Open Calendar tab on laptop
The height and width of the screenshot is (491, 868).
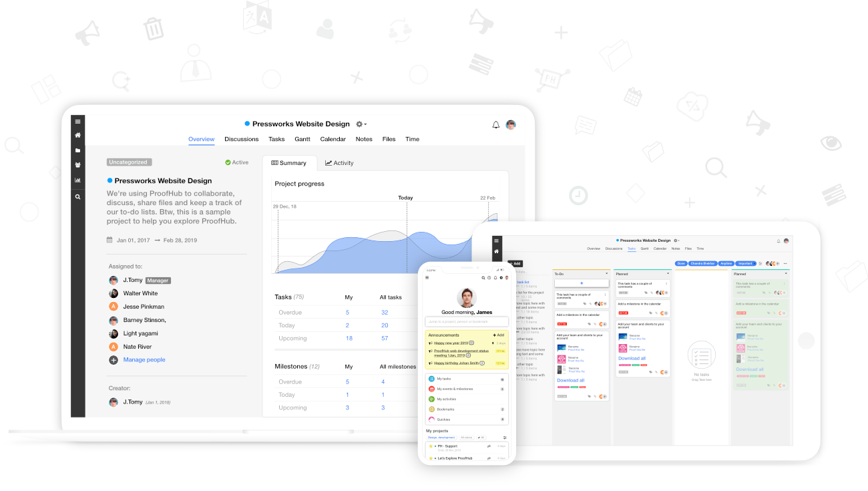[333, 139]
